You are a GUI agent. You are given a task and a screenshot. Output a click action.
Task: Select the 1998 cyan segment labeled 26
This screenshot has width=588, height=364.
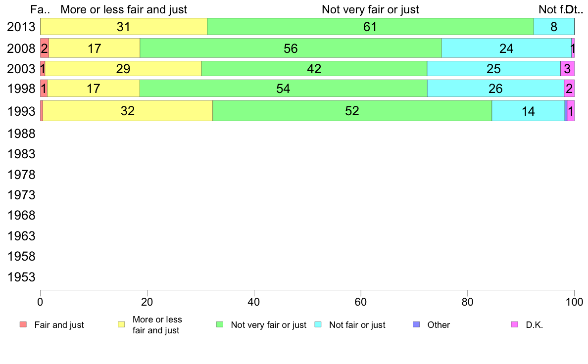(495, 89)
